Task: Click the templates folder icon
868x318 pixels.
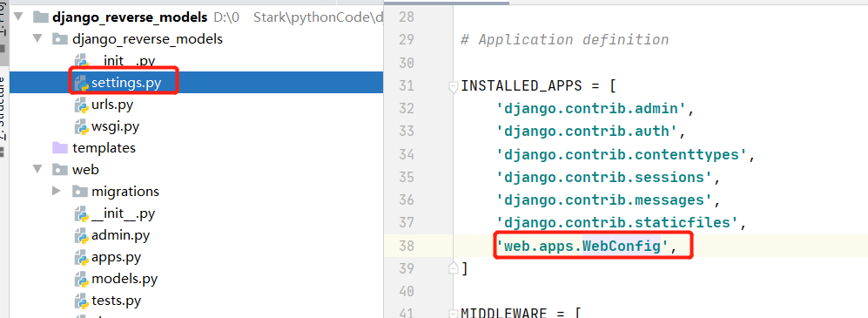Action: (x=60, y=148)
